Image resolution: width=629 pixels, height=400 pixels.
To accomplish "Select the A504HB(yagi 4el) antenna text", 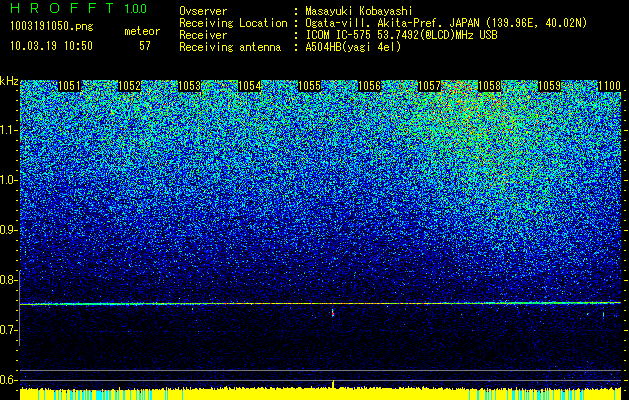I will (x=353, y=47).
